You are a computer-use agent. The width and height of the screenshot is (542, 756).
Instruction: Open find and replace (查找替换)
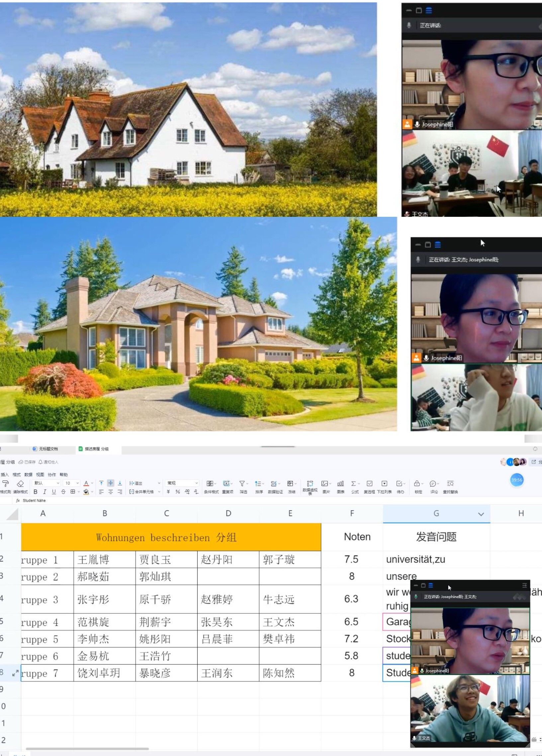click(450, 483)
